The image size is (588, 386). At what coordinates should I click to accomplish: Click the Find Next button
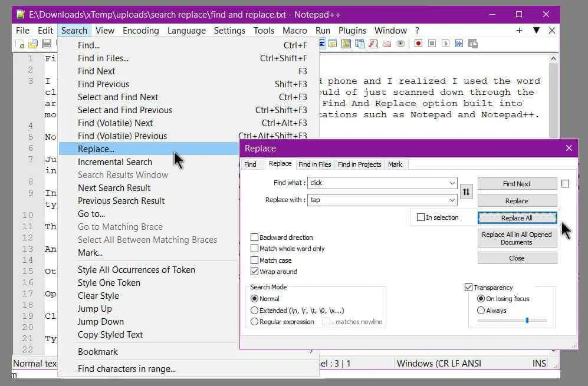[x=517, y=184]
